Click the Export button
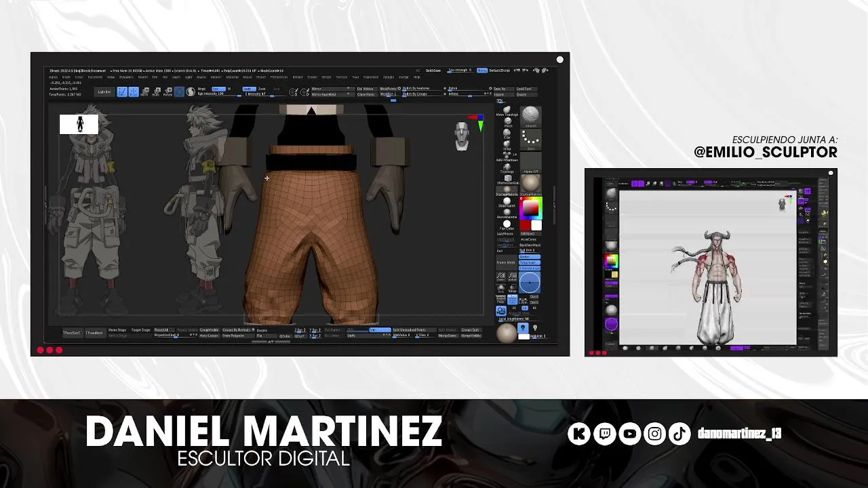This screenshot has height=488, width=868. point(526,95)
